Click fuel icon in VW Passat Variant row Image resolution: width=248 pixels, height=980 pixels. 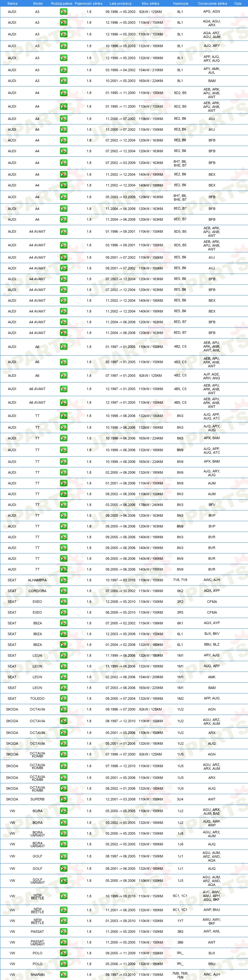pos(64,942)
